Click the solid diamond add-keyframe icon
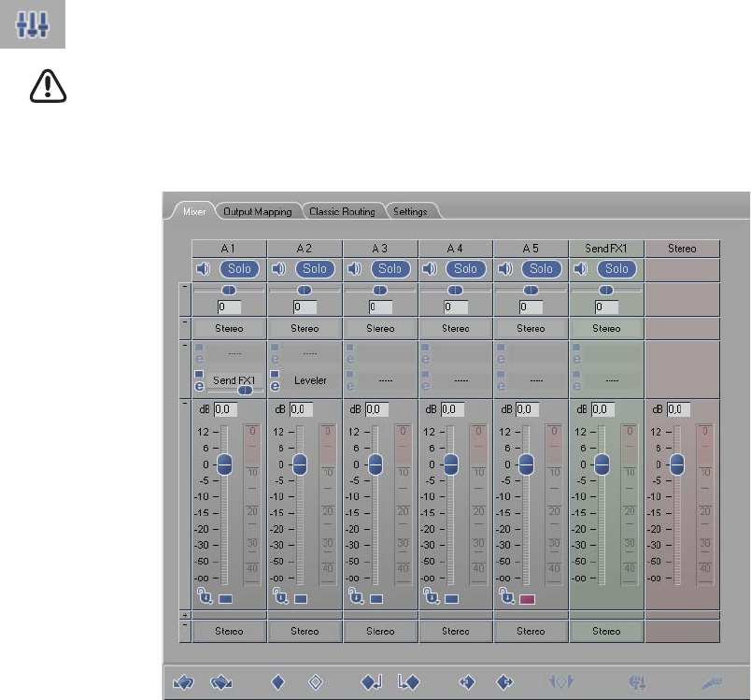Image resolution: width=751 pixels, height=700 pixels. [277, 682]
